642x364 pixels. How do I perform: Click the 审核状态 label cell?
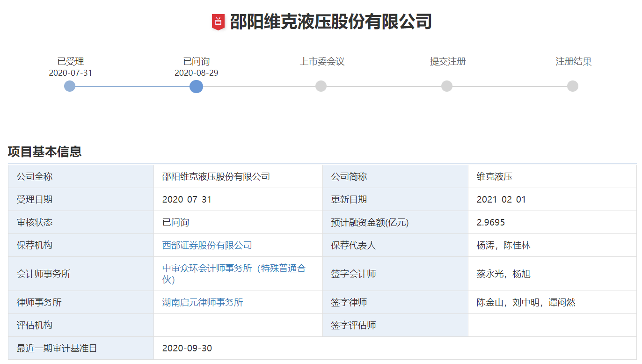(81, 222)
